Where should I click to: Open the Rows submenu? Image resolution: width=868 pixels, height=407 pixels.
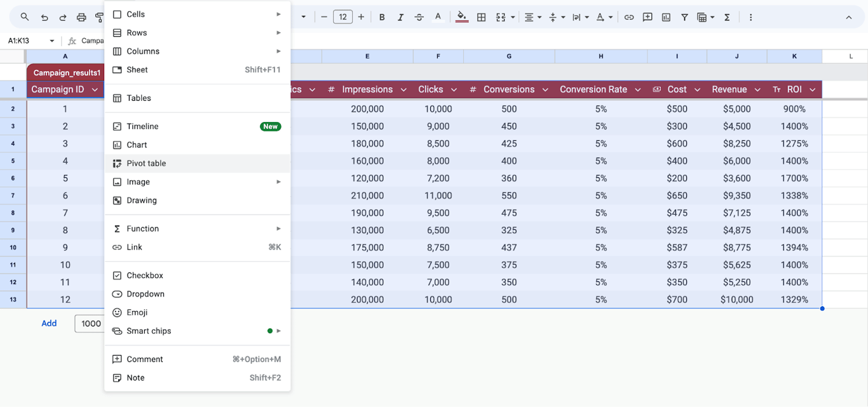197,32
